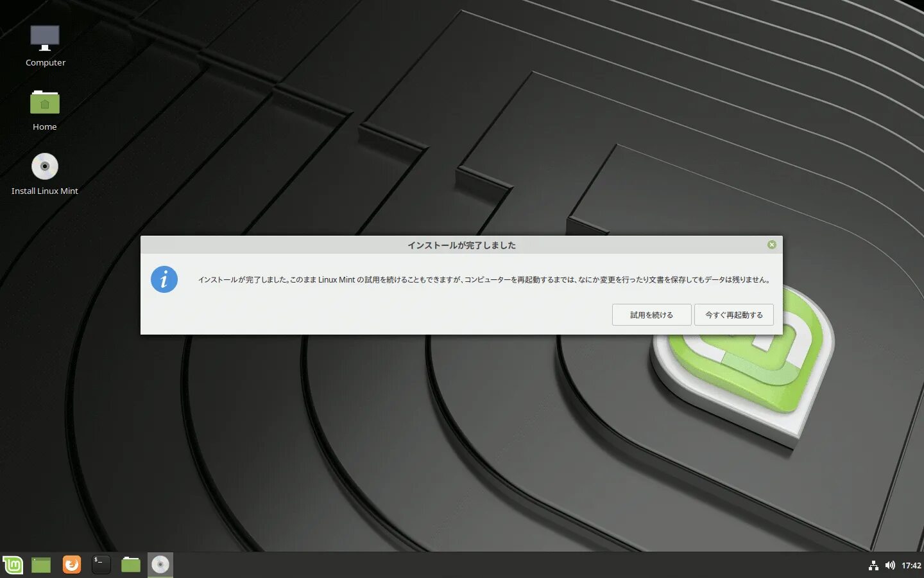
Task: Open the network tray icon
Action: (x=873, y=566)
